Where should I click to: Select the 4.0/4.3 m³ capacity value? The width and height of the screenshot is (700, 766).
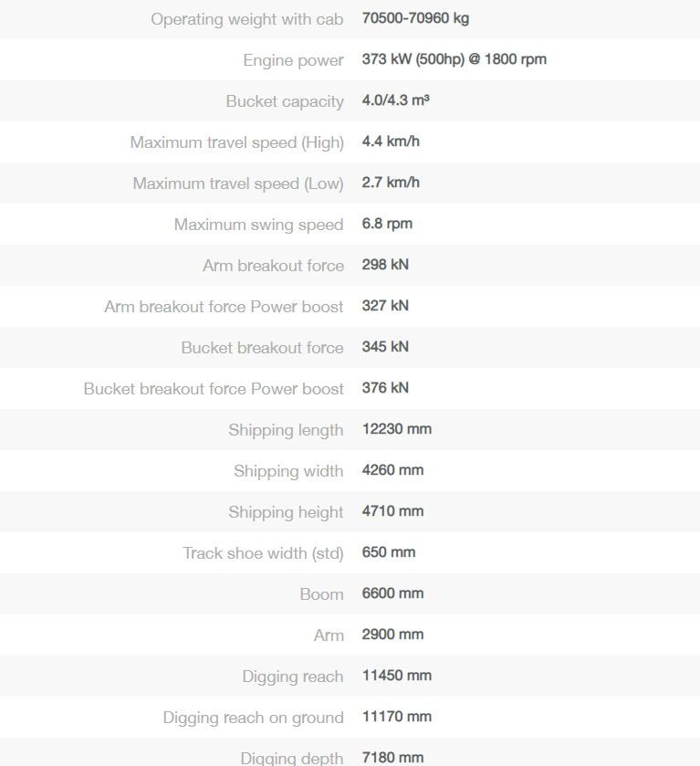coord(395,100)
